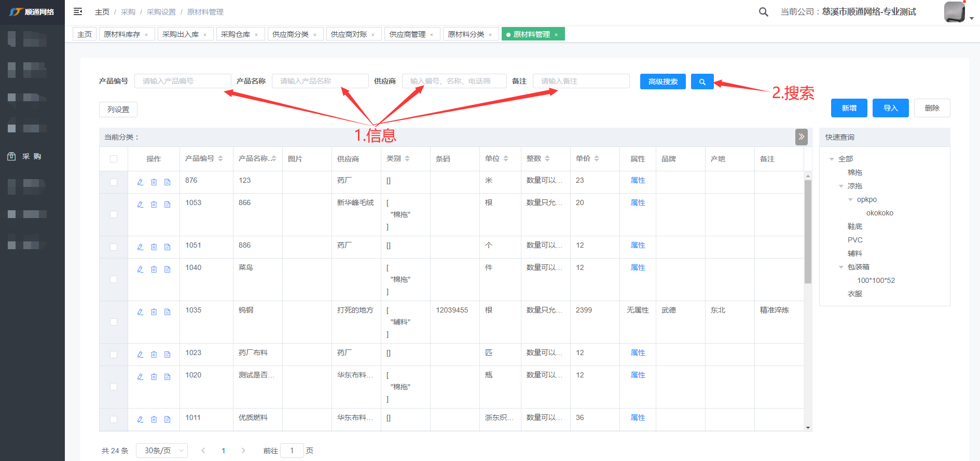Open the detail document icon for product 1051
The image size is (980, 461).
click(167, 247)
